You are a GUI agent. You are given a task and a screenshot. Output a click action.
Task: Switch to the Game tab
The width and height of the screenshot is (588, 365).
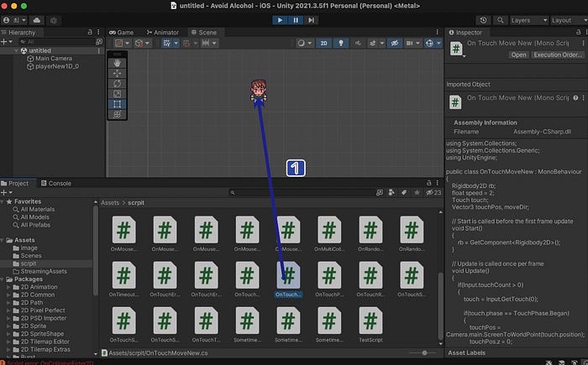[x=121, y=33]
